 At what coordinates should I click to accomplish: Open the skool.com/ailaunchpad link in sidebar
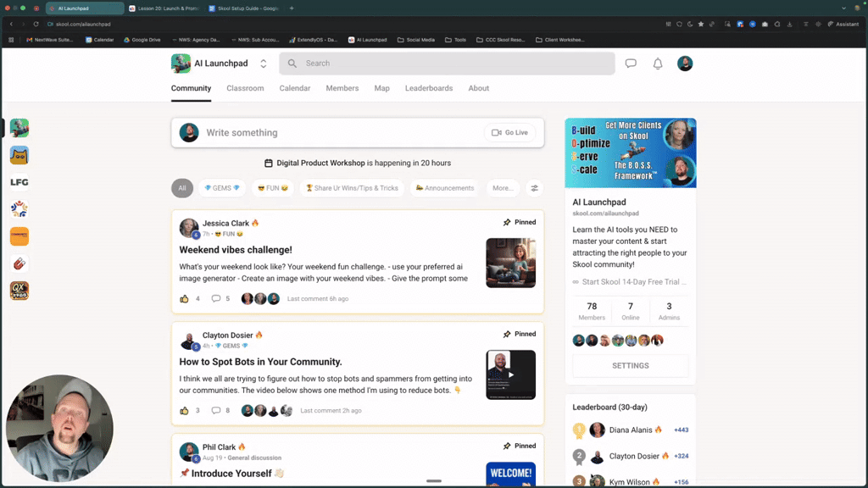(x=605, y=213)
